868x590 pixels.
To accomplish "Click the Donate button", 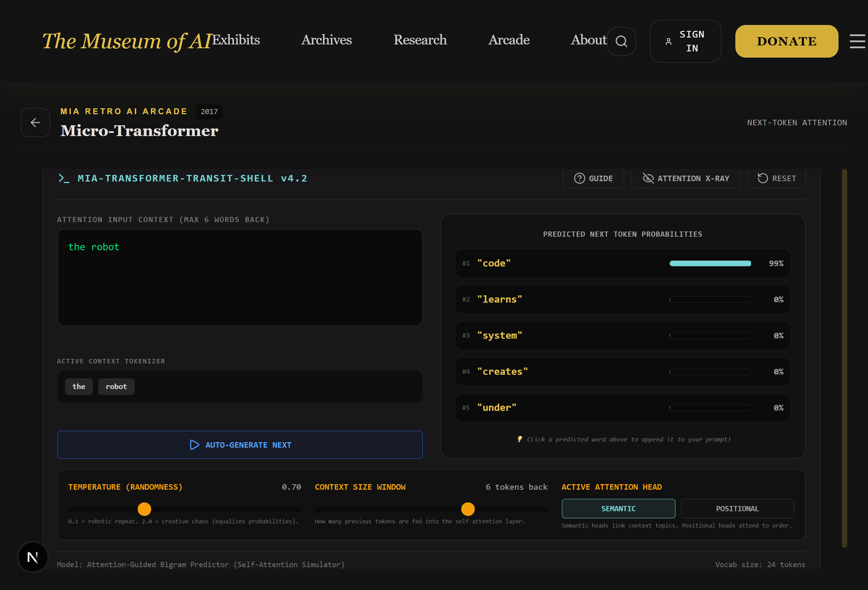I will tap(786, 41).
